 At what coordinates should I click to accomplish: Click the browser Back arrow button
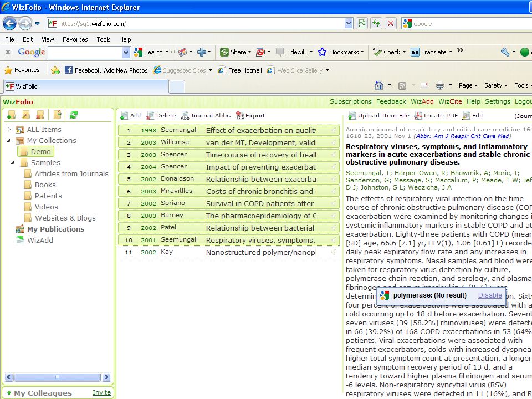click(x=9, y=23)
